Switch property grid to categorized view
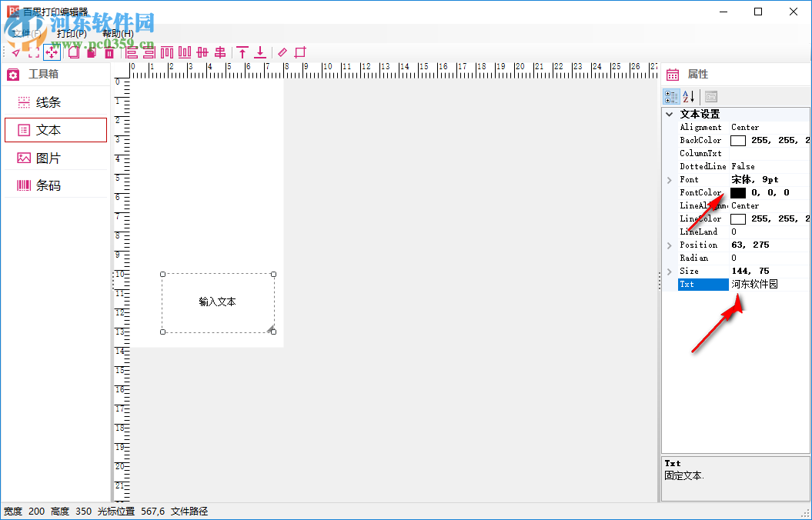 671,96
